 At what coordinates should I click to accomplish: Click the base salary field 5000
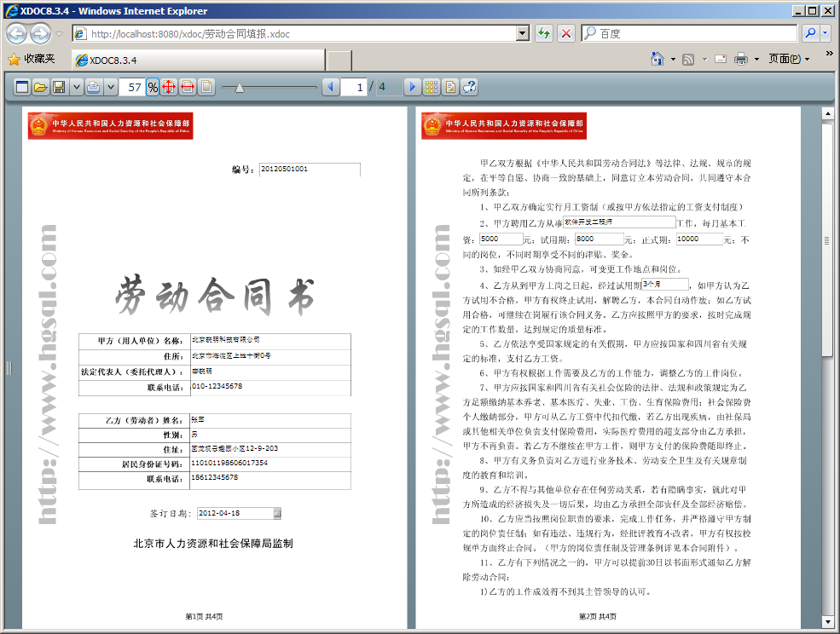(501, 239)
